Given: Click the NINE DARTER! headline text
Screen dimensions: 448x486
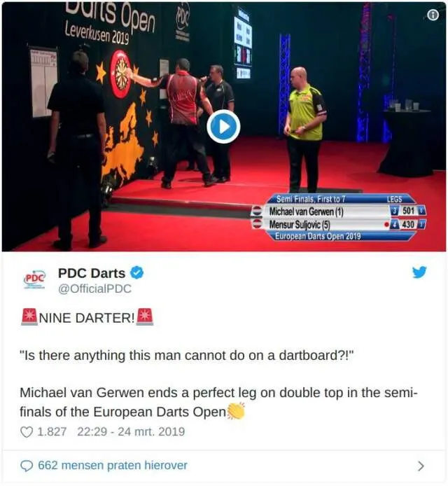Looking at the screenshot, I should (x=87, y=318).
